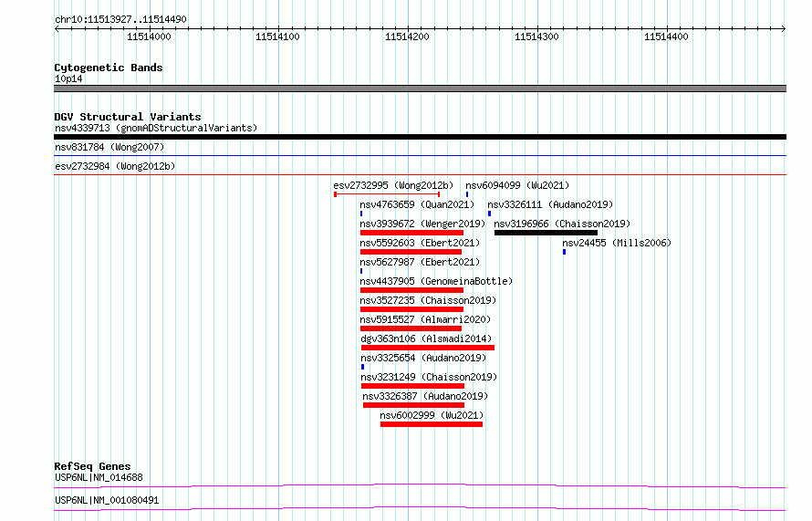Click the DGV Structural Variants track title

pos(128,117)
